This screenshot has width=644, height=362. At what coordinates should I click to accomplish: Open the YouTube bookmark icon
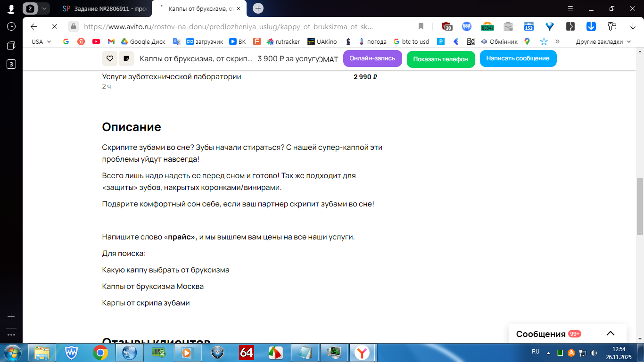click(x=96, y=41)
